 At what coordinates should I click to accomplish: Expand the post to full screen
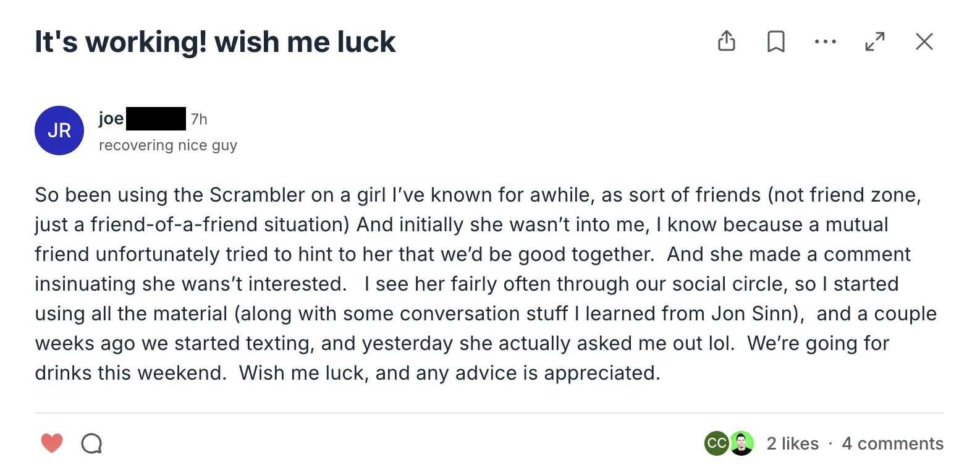(x=875, y=41)
